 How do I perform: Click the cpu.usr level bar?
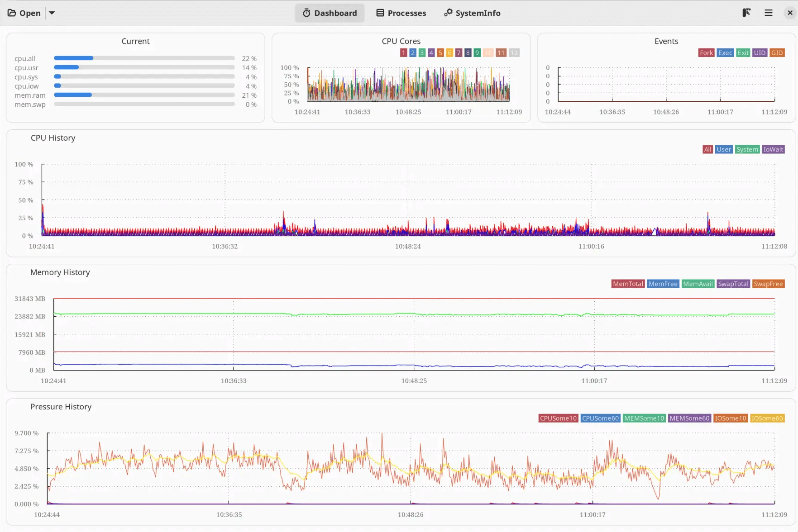coord(144,67)
